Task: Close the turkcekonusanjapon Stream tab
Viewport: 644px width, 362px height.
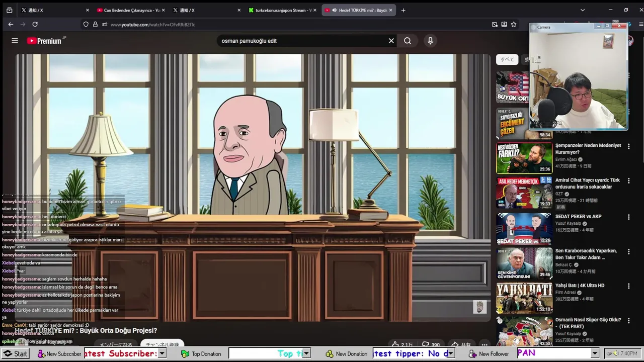Action: tap(315, 10)
